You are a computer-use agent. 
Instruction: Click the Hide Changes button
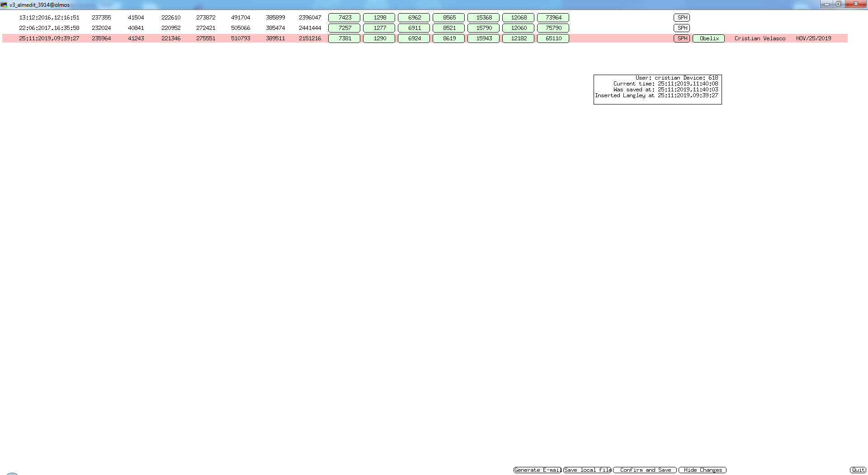point(703,470)
